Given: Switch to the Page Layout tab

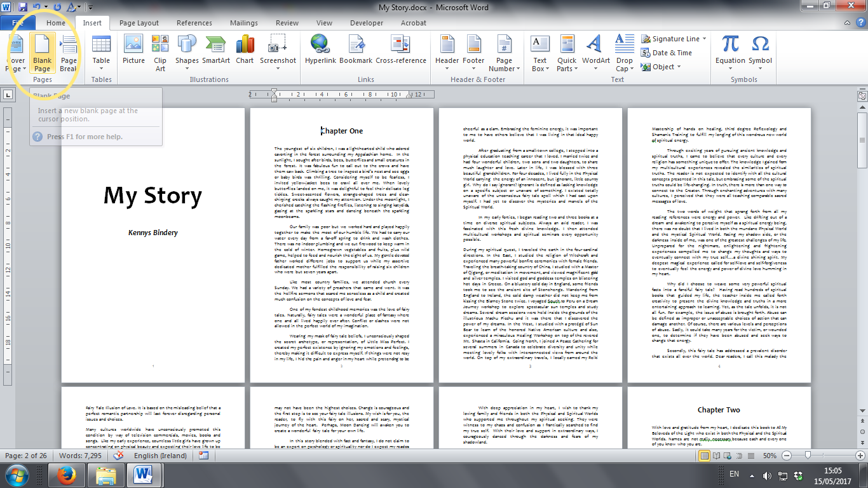Looking at the screenshot, I should (x=139, y=23).
